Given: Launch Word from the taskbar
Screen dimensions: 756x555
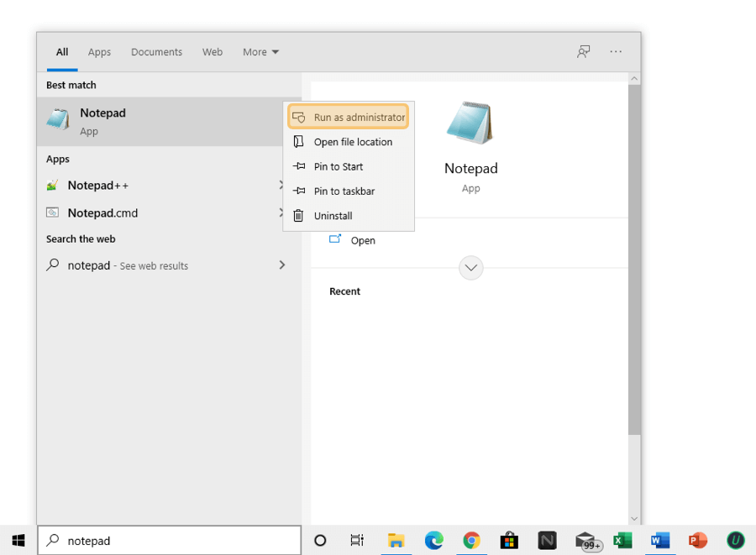Looking at the screenshot, I should click(660, 541).
